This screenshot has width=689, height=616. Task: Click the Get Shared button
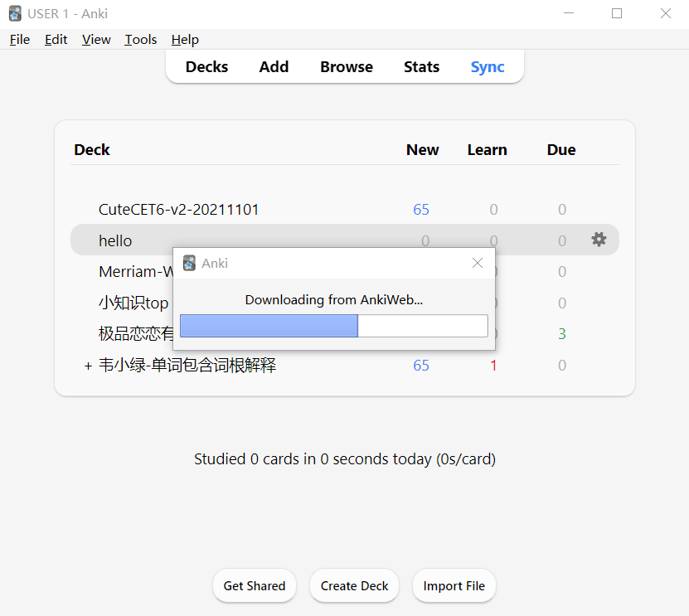tap(255, 585)
